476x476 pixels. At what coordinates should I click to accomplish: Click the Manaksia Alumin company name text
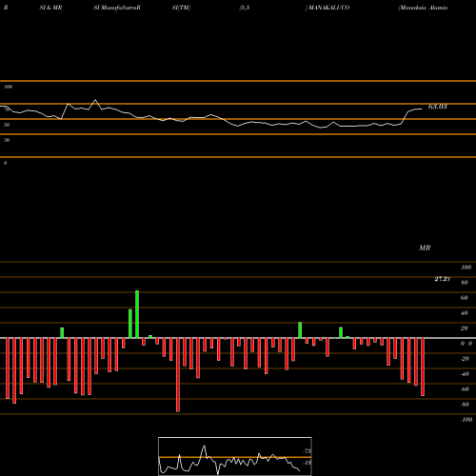(424, 8)
